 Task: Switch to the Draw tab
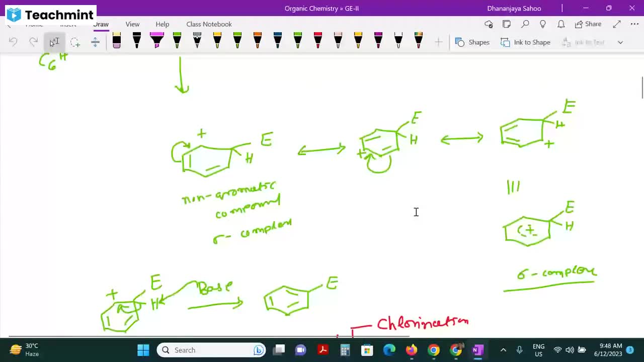tap(101, 24)
